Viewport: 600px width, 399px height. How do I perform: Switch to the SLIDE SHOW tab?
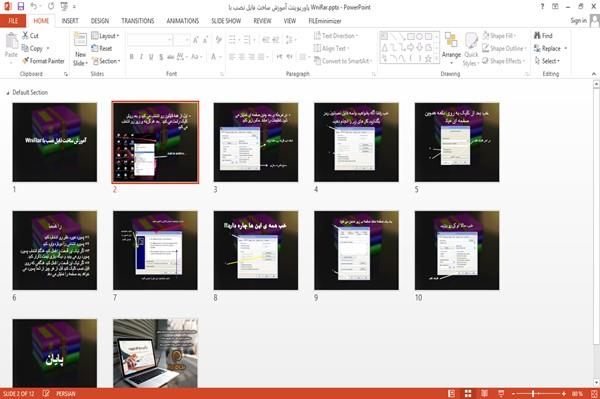coord(226,21)
